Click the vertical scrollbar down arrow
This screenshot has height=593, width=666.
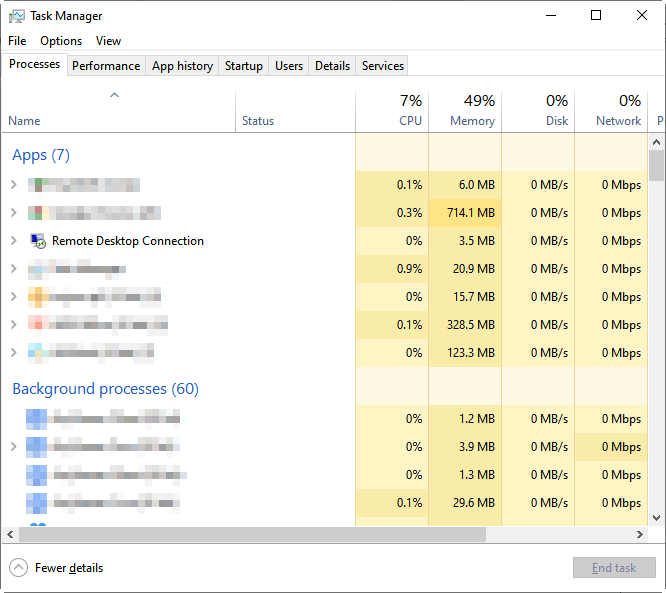pos(656,517)
